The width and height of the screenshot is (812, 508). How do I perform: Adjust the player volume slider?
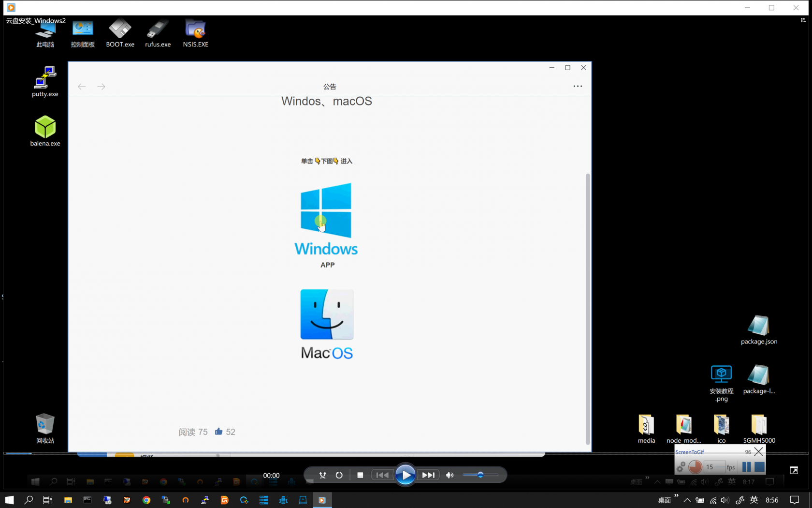(480, 475)
